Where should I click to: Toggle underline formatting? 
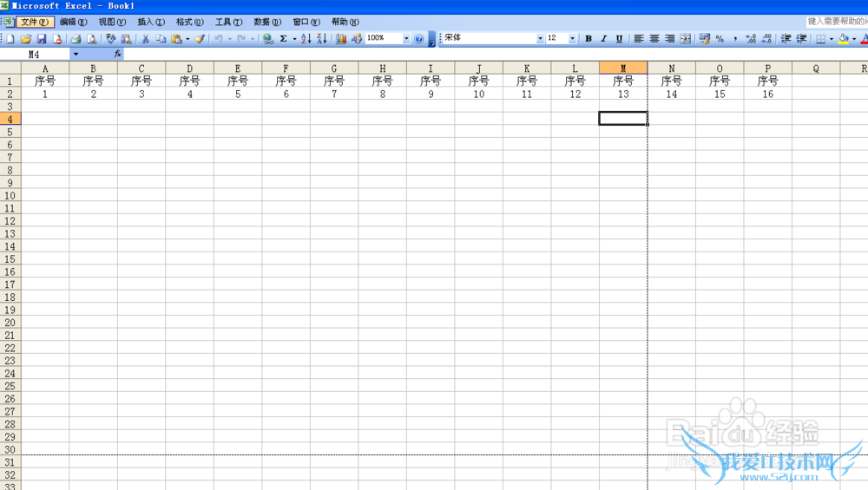point(620,39)
